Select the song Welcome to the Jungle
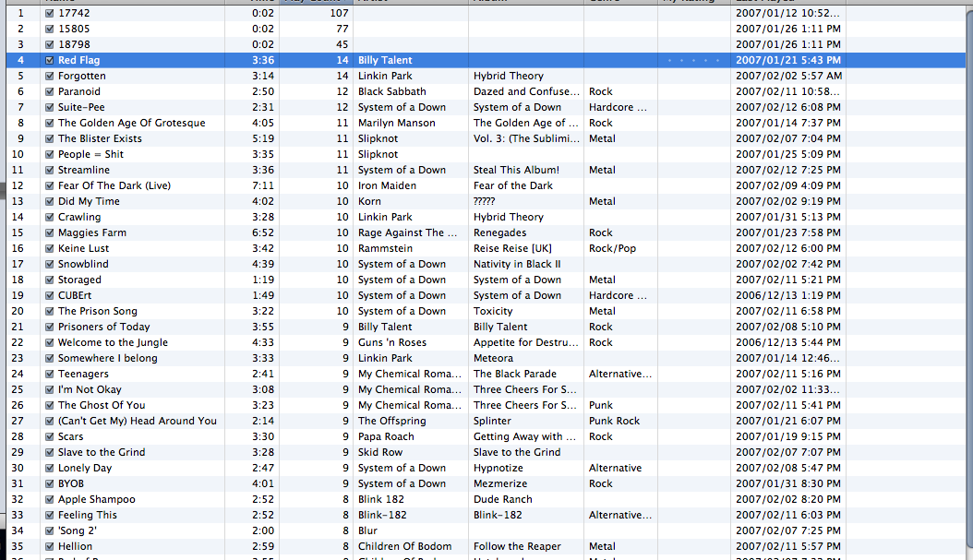The height and width of the screenshot is (560, 973). pyautogui.click(x=113, y=342)
